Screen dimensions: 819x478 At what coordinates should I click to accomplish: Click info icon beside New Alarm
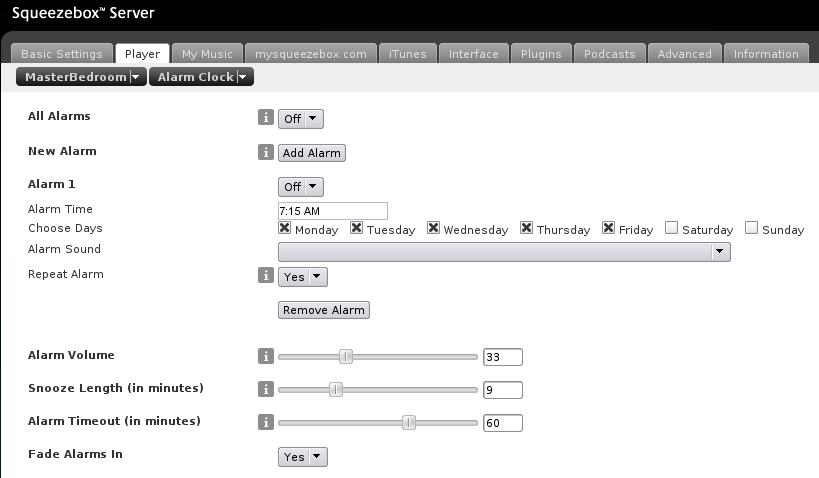pos(265,152)
